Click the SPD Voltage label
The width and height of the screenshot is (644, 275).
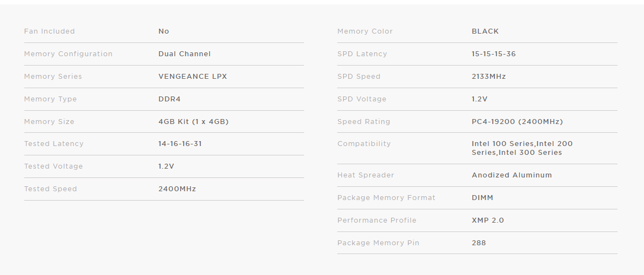(x=362, y=99)
